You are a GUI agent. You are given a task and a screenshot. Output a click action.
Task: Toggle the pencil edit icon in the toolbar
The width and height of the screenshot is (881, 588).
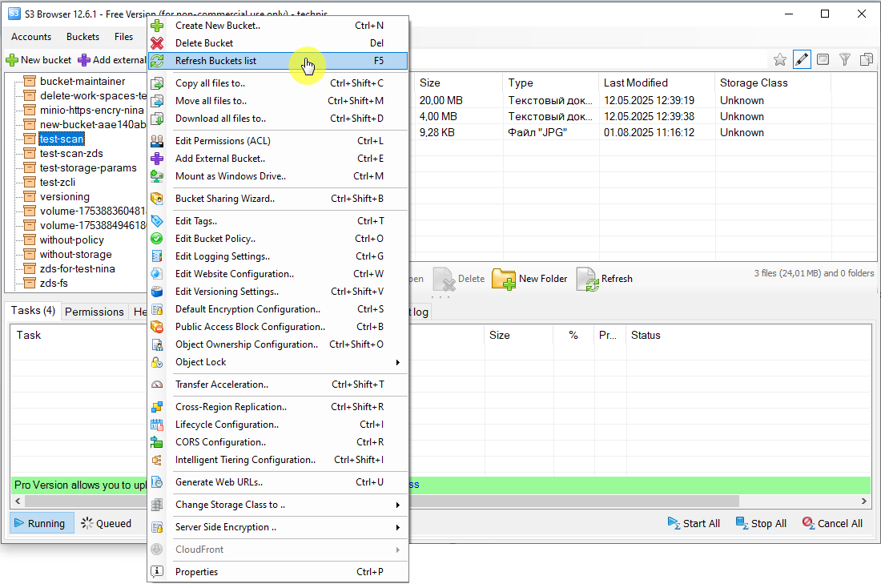coord(802,59)
